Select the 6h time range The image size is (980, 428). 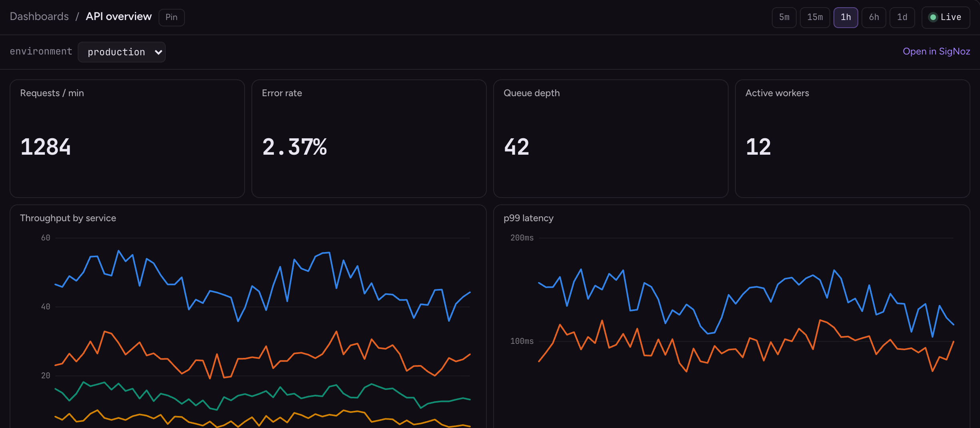tap(874, 17)
